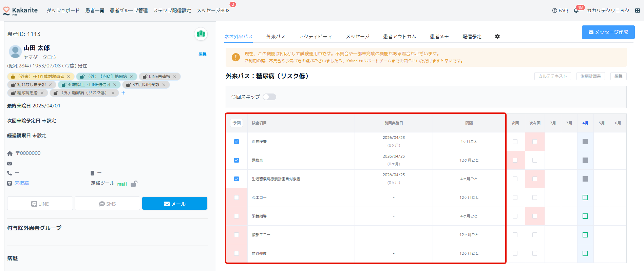Check the 心エコー checkbox for 今回

pyautogui.click(x=236, y=197)
